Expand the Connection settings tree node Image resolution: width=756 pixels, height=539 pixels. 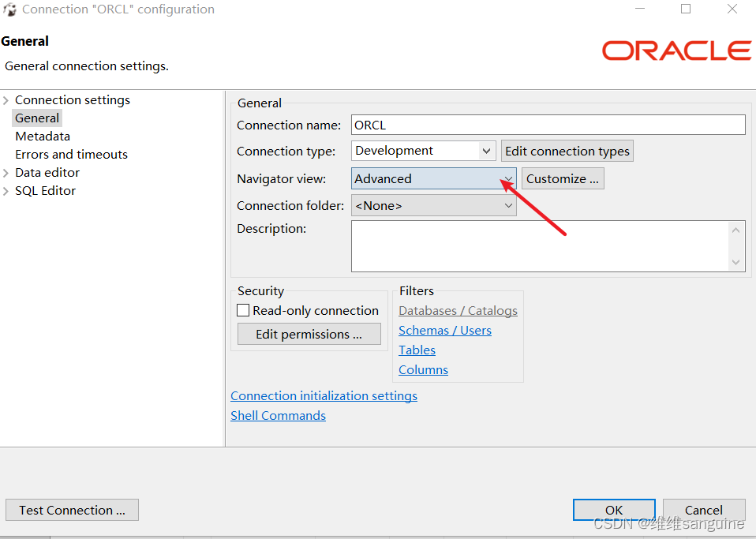point(6,100)
